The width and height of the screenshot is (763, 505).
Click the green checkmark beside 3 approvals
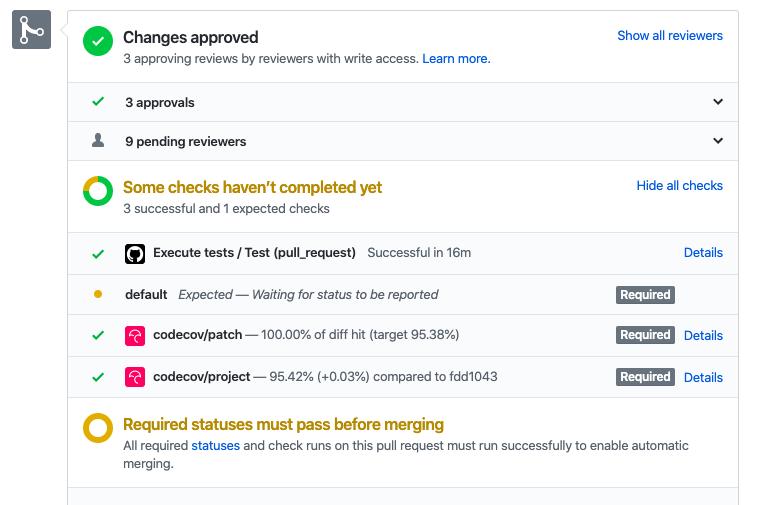click(98, 101)
